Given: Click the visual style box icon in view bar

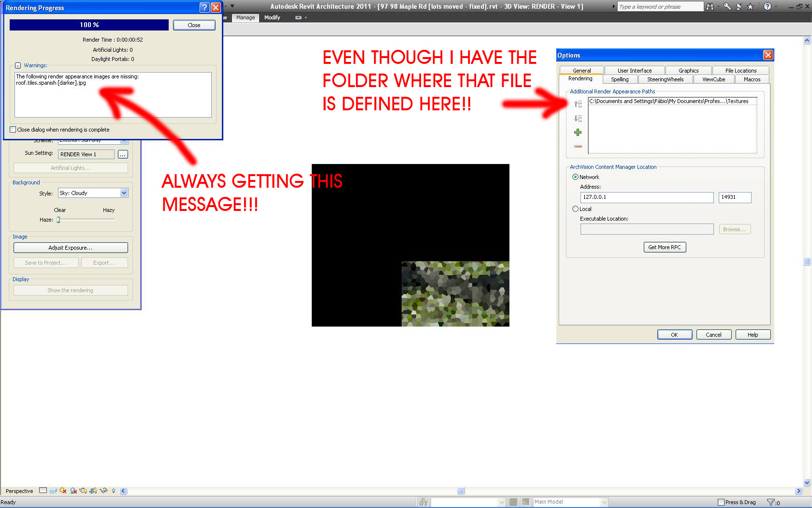Looking at the screenshot, I should point(43,490).
